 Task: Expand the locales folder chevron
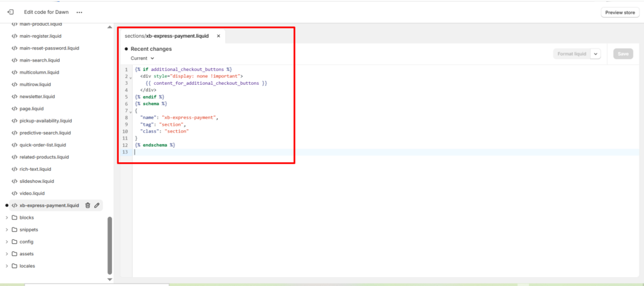[x=6, y=266]
